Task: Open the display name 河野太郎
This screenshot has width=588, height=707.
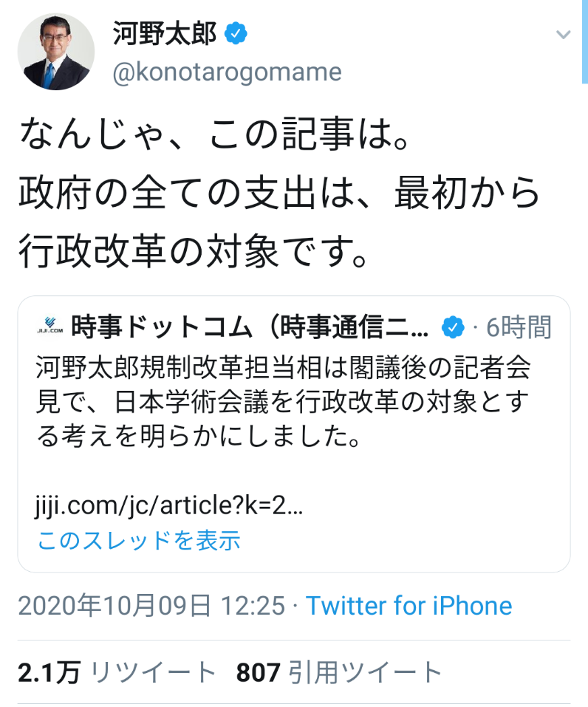Action: tap(165, 33)
